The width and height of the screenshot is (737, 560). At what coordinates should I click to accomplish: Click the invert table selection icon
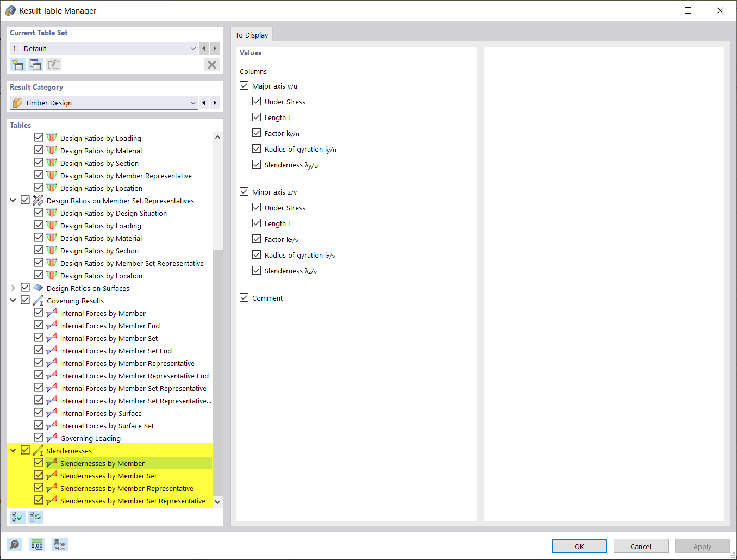pyautogui.click(x=36, y=517)
